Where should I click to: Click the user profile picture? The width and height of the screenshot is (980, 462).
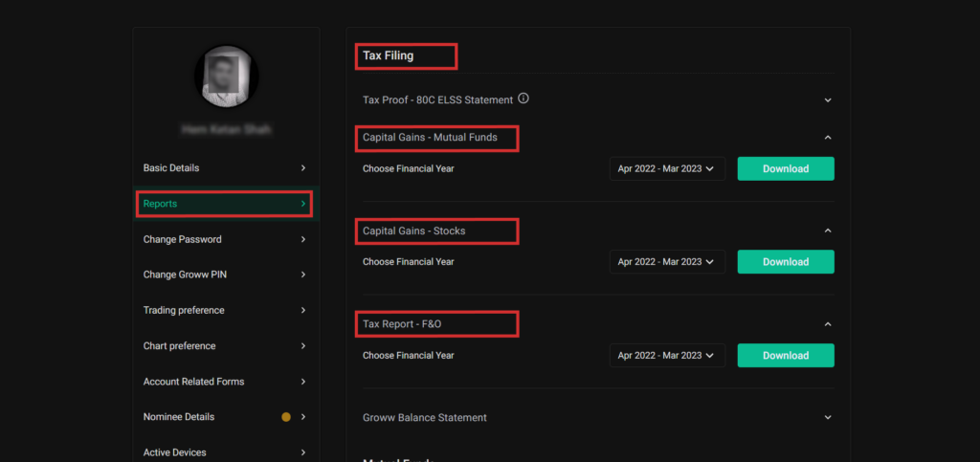click(226, 77)
